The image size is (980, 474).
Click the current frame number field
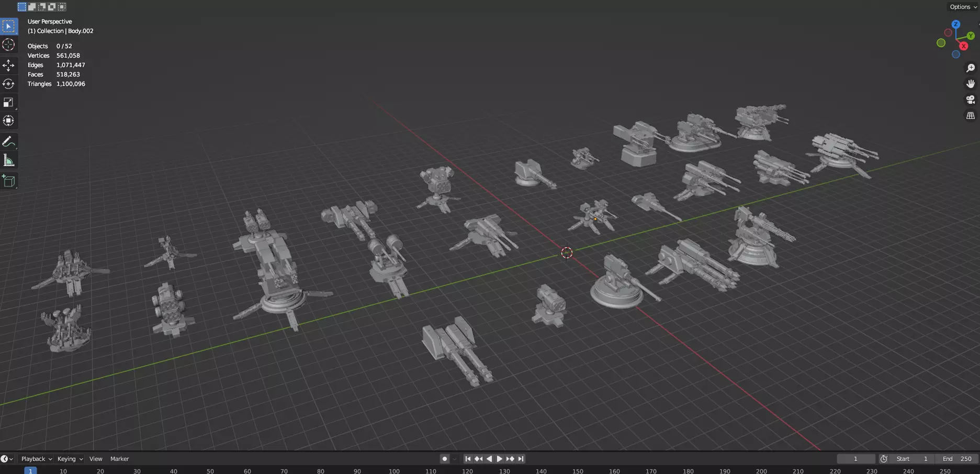(855, 459)
